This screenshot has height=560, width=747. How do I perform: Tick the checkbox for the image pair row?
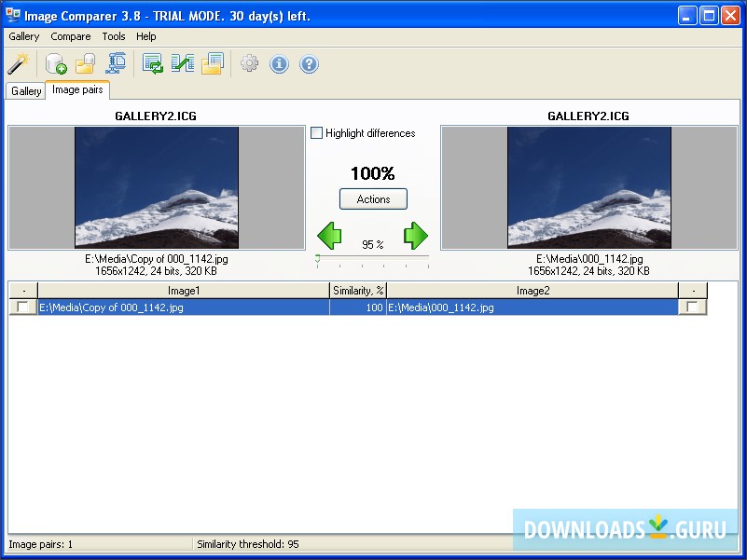click(x=21, y=307)
